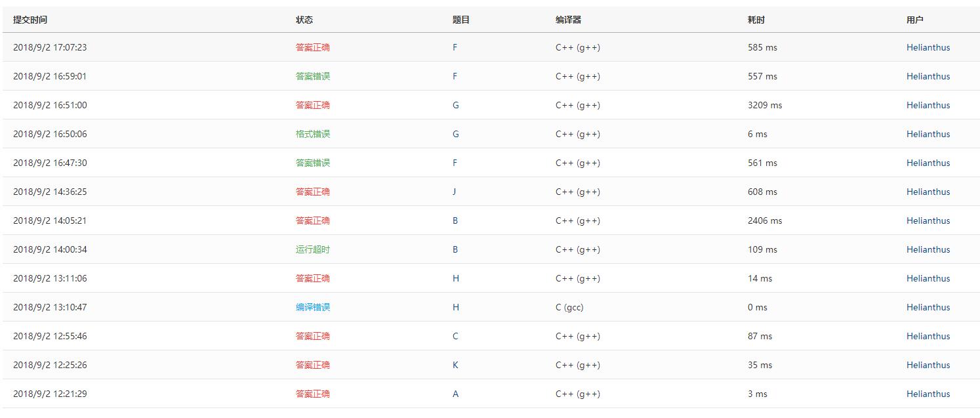Select the C (gcc) compiler cell
Viewport: 980px width, 418px height.
coord(569,307)
